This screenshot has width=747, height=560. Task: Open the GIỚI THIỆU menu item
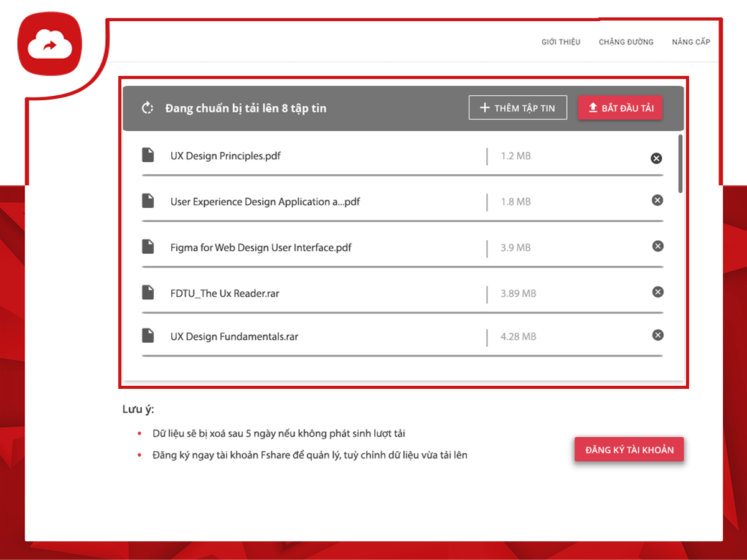(560, 42)
